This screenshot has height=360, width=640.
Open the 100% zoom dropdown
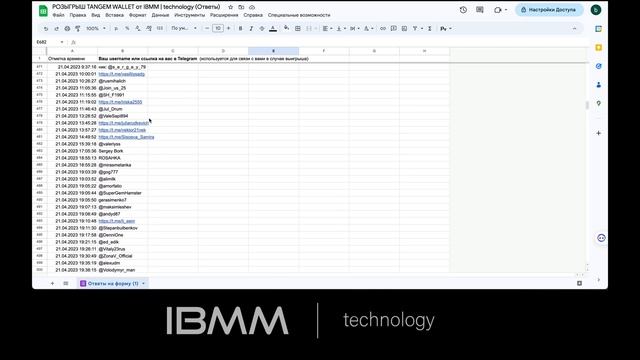(96, 29)
